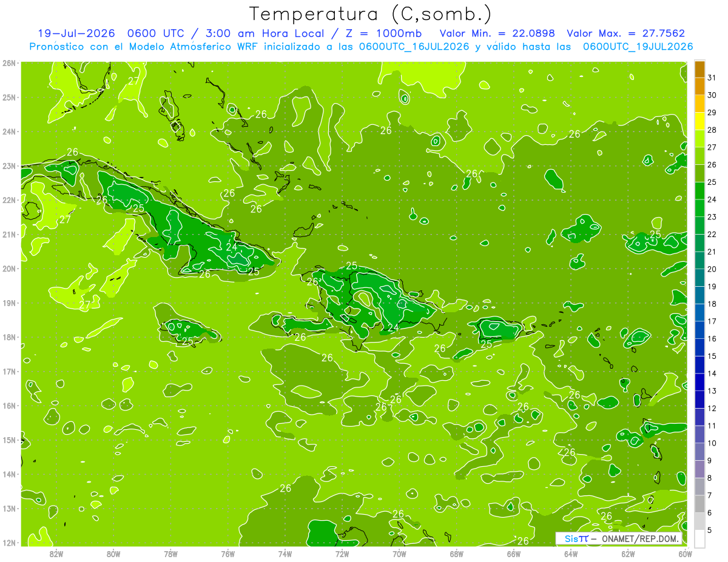Image resolution: width=728 pixels, height=562 pixels.
Task: Click the "60W" longitude label
Action: (x=686, y=554)
